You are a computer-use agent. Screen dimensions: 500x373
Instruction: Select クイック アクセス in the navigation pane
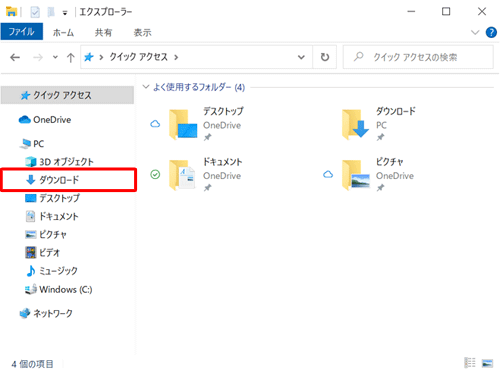[x=67, y=95]
